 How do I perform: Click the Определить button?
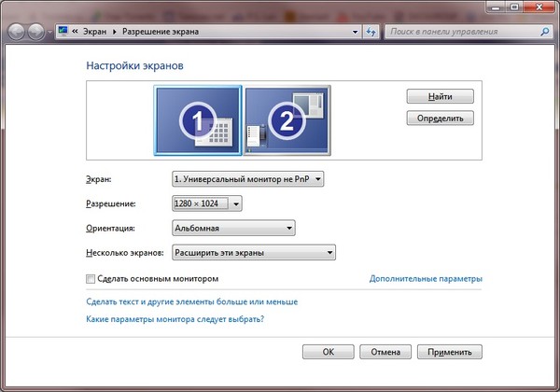[x=440, y=119]
